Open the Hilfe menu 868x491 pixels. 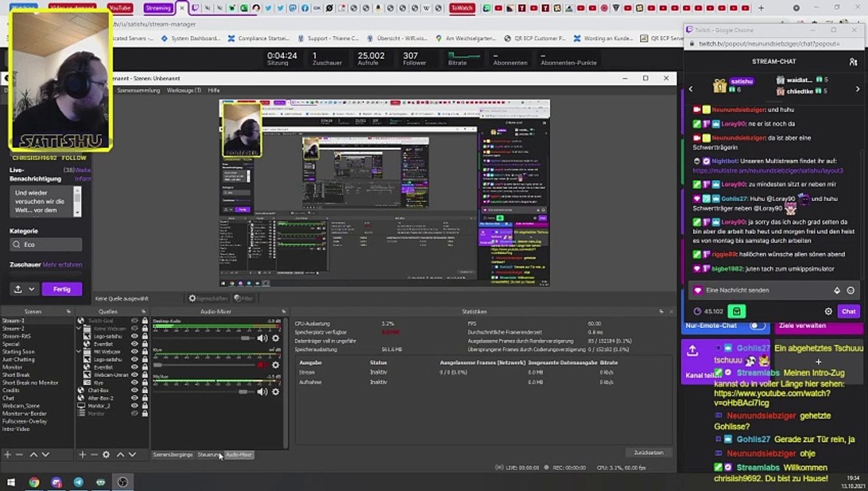pyautogui.click(x=214, y=91)
